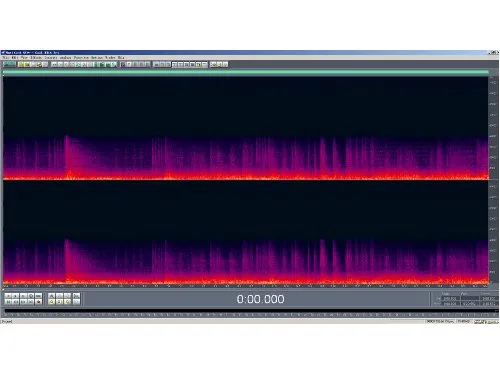Click the Go to End transport button
Screen dimensions: 500x375
tap(31, 302)
